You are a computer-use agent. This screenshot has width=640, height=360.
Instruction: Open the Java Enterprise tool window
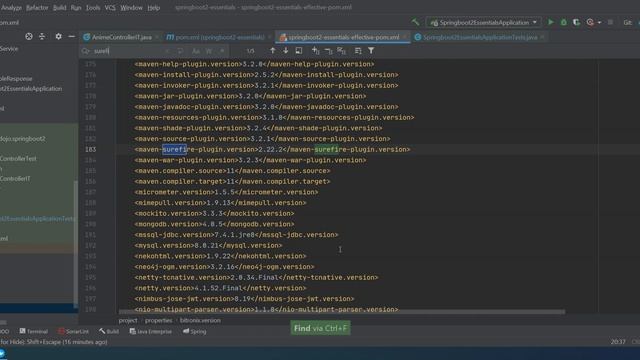[151, 331]
